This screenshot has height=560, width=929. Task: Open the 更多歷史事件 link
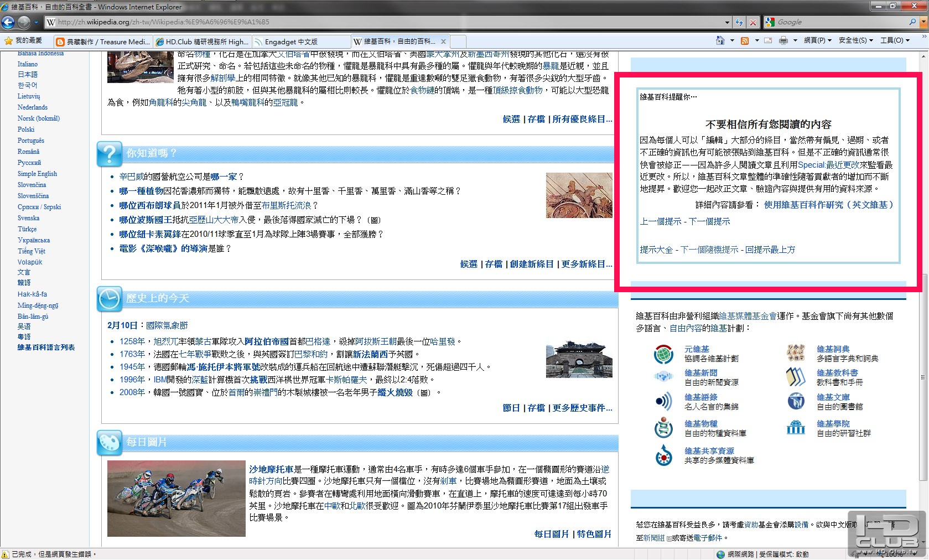coord(582,408)
